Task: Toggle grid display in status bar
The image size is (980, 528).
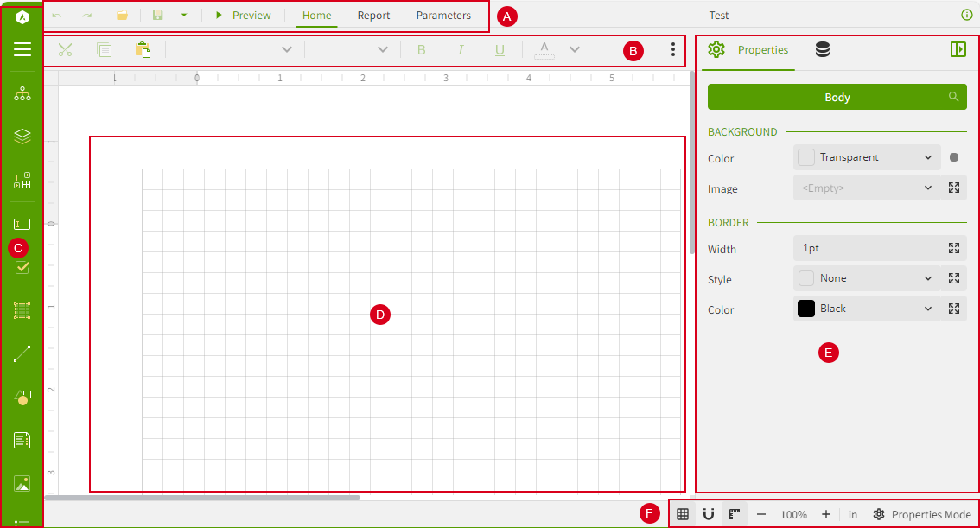Action: click(x=683, y=514)
